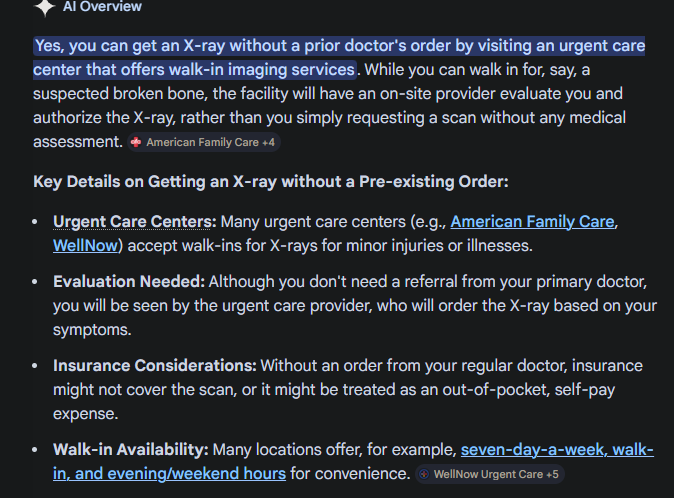Open the WellNow Urgent Care +5 sources chip

tap(489, 474)
